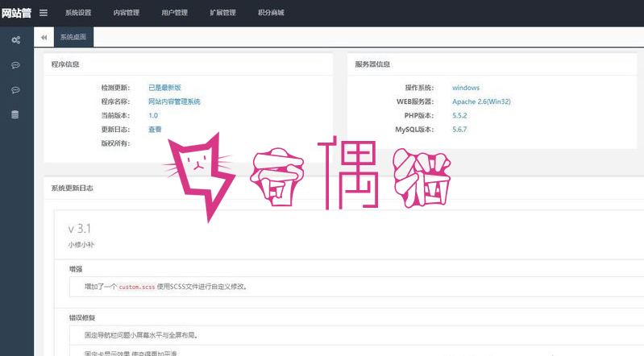Screen dimensions: 644x356
Task: Open the database sidebar icon
Action: pyautogui.click(x=15, y=114)
